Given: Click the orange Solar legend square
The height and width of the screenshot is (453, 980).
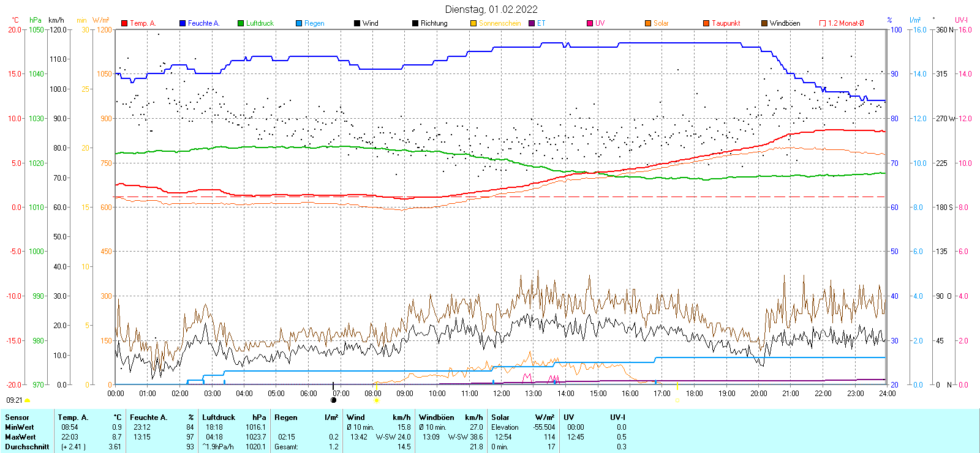Looking at the screenshot, I should pyautogui.click(x=648, y=23).
